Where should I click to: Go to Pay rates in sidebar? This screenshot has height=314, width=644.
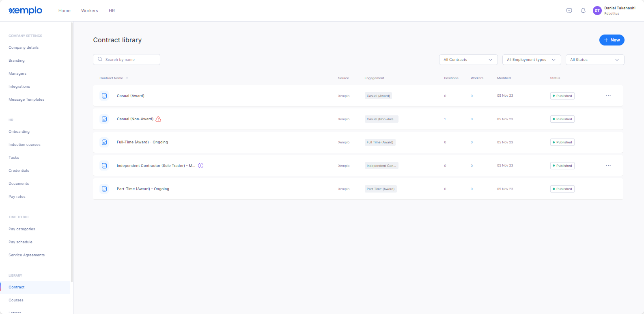(x=17, y=197)
